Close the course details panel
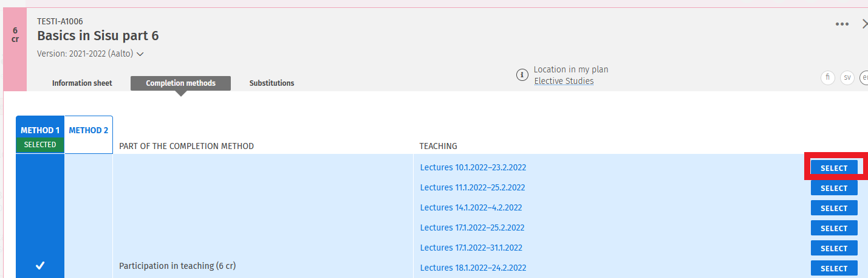 (x=864, y=24)
